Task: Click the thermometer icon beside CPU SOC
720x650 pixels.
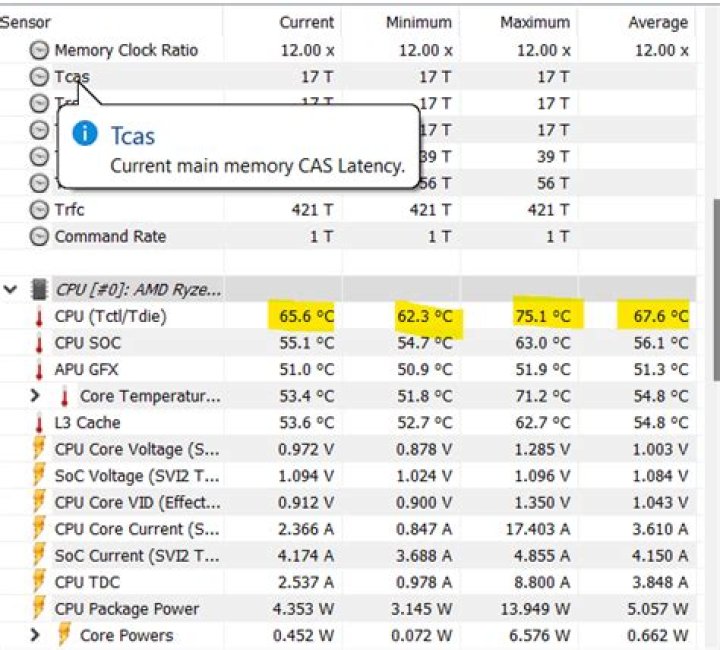Action: 40,343
